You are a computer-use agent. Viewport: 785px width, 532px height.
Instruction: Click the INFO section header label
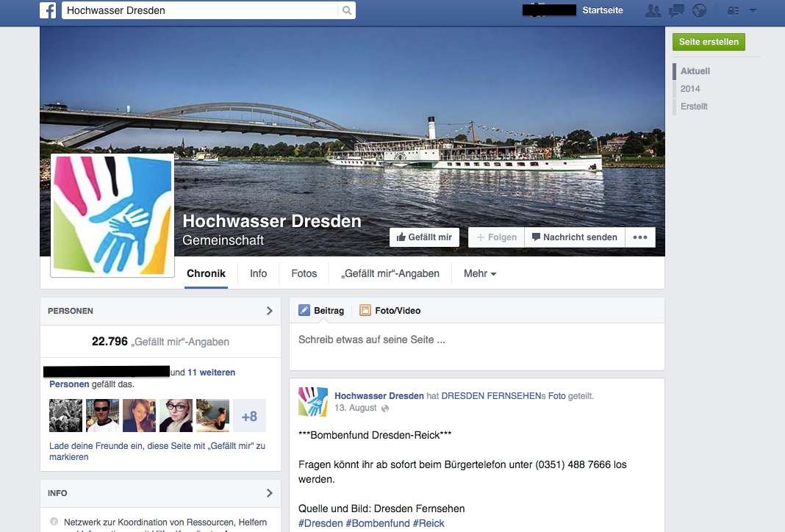[x=57, y=493]
